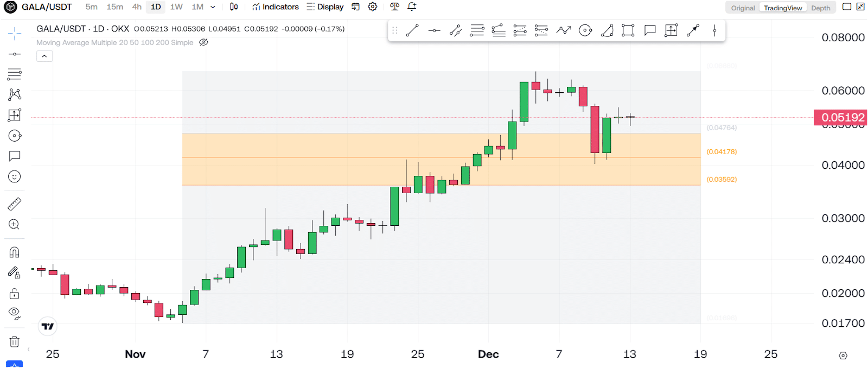Select the 1D timeframe
This screenshot has width=868, height=368.
[x=156, y=7]
